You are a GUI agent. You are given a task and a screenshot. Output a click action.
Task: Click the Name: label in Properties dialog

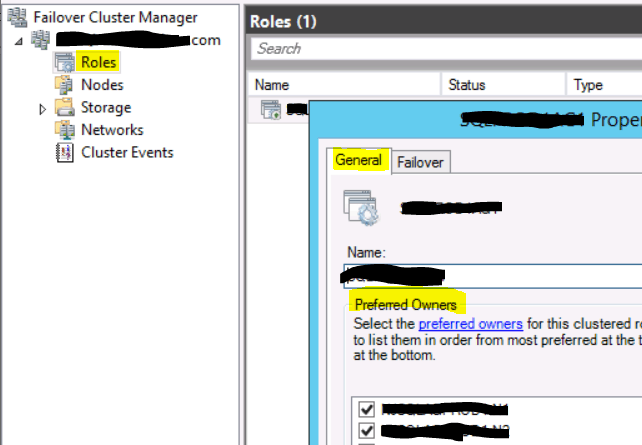point(366,253)
